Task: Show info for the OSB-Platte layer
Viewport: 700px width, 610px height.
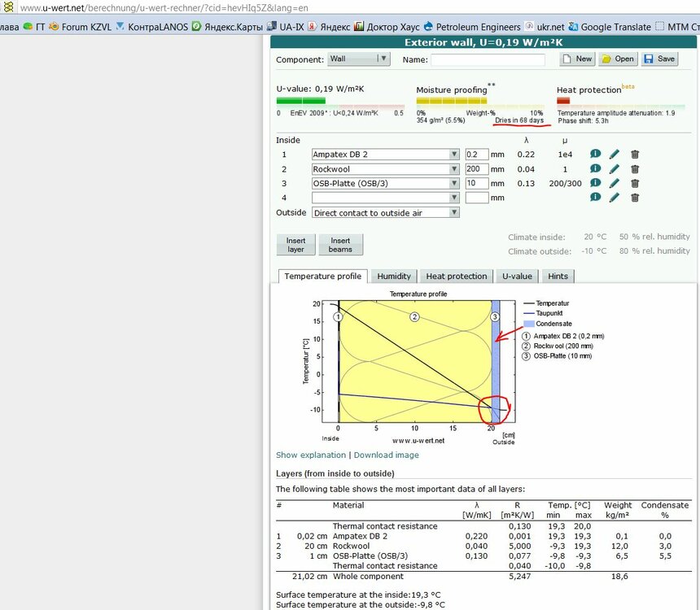Action: [595, 183]
